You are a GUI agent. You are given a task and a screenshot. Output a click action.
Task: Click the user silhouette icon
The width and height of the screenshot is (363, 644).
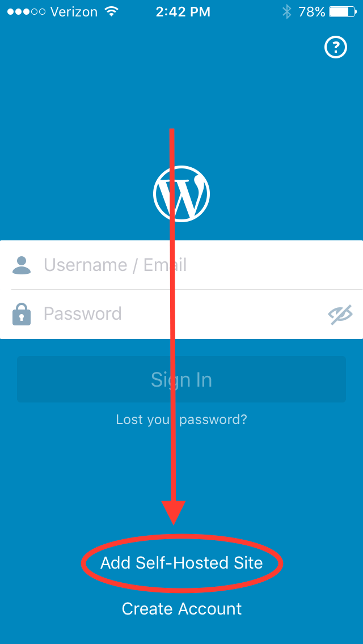[22, 265]
